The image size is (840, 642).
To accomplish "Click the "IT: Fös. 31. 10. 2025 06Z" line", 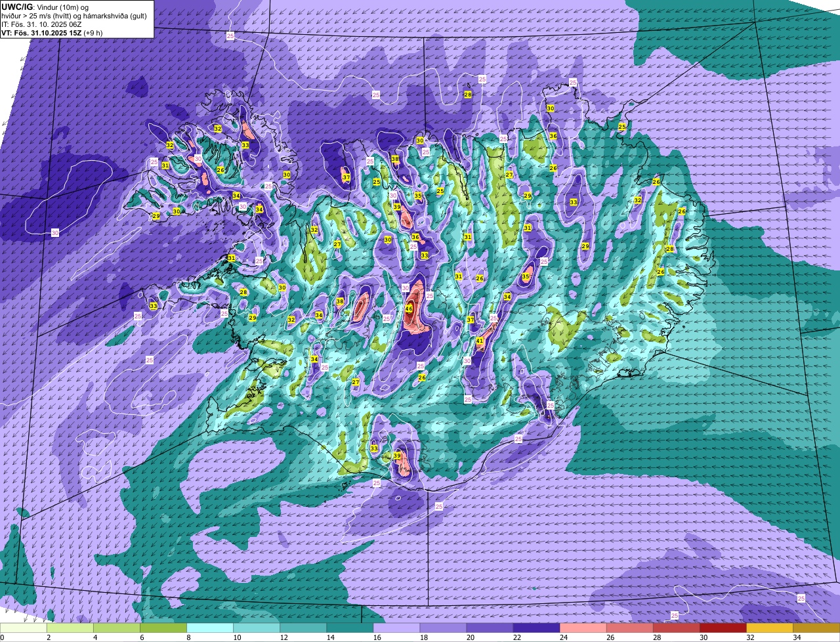I will coord(41,24).
